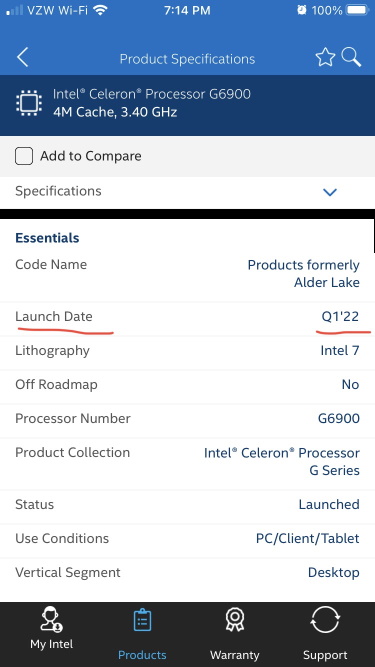Screen dimensions: 375x667
Task: Select the Support tab label
Action: [x=325, y=655]
